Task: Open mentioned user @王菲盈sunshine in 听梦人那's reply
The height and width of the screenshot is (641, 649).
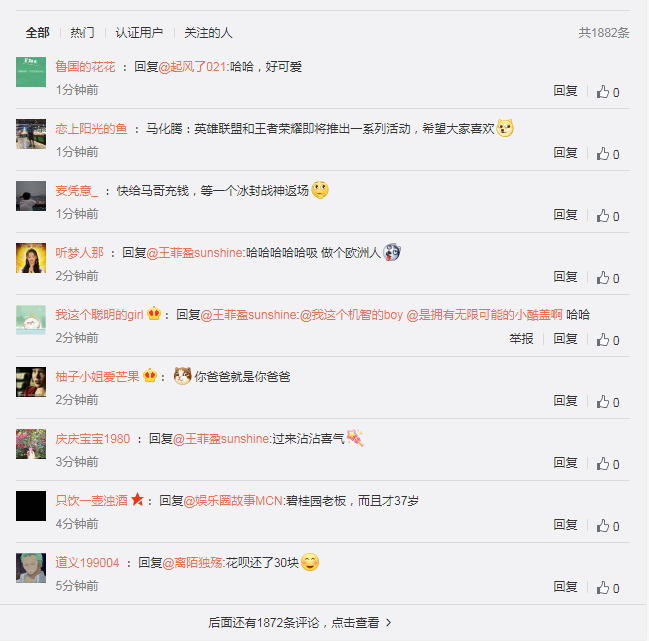Action: [x=195, y=253]
